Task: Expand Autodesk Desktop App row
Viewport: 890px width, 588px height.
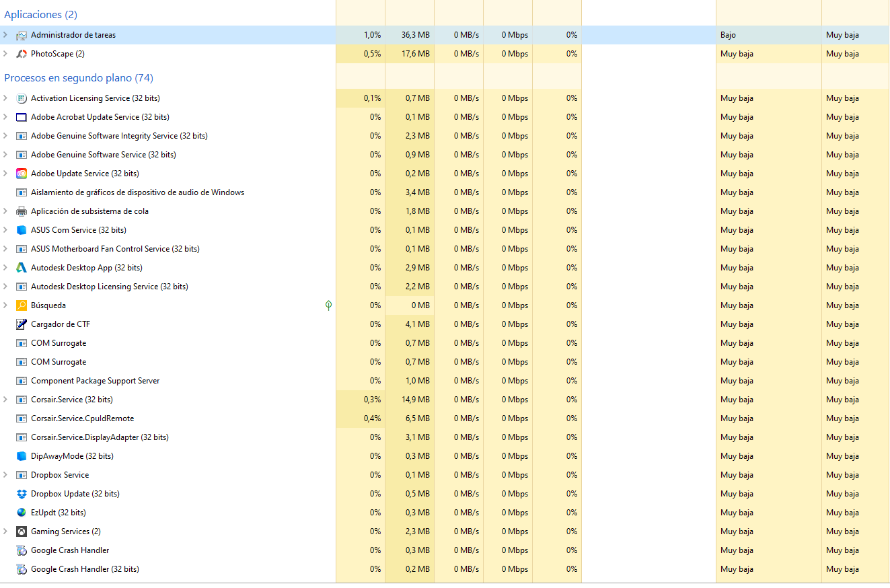Action: [x=5, y=268]
